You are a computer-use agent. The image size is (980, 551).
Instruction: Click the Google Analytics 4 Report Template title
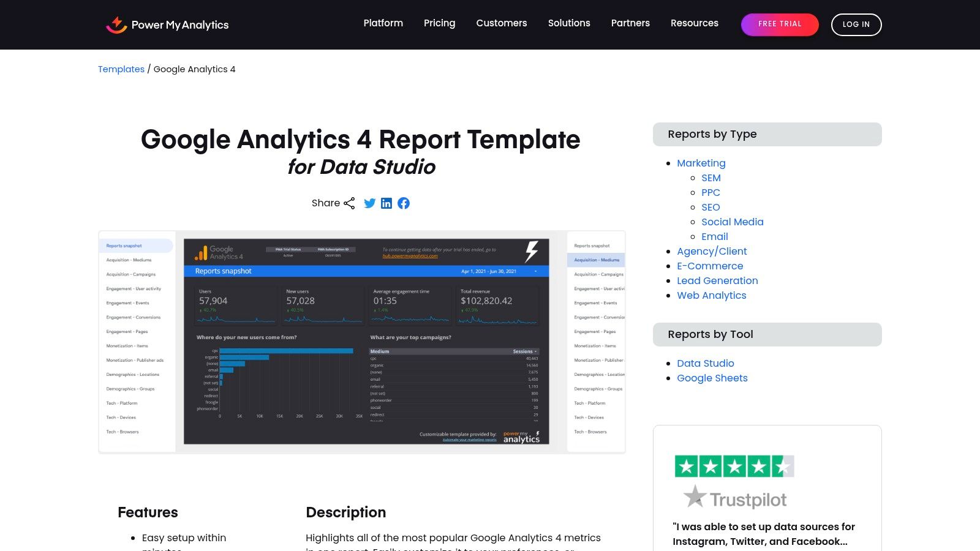click(361, 140)
